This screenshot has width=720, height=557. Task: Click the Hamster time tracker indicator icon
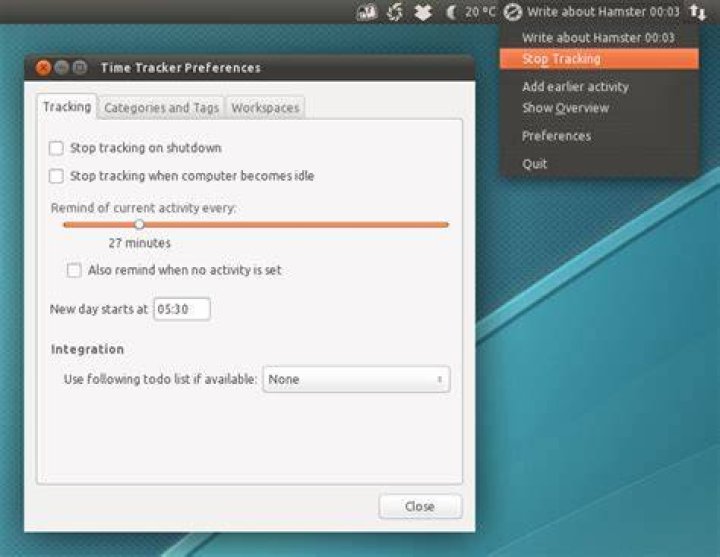pos(512,12)
